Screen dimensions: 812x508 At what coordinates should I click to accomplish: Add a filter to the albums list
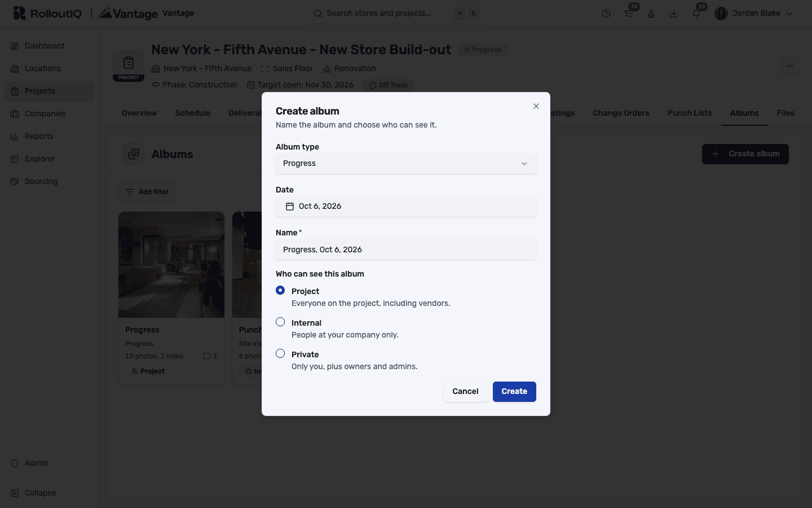pos(147,192)
